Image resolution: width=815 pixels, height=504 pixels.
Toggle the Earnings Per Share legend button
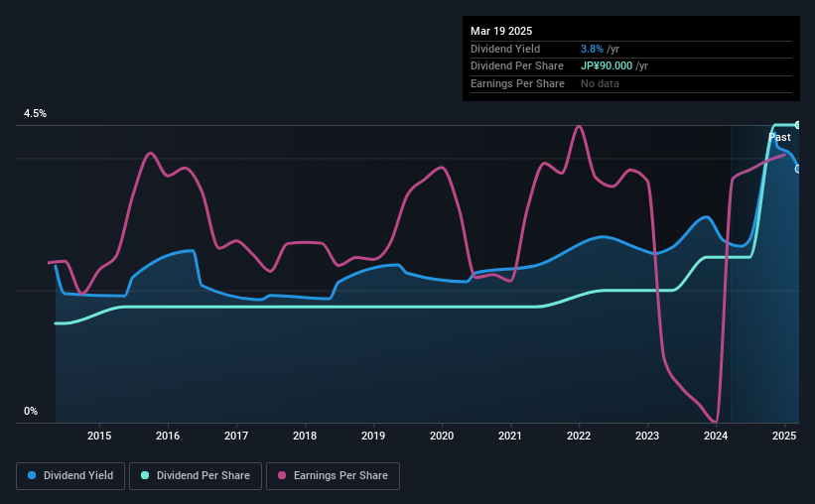333,476
